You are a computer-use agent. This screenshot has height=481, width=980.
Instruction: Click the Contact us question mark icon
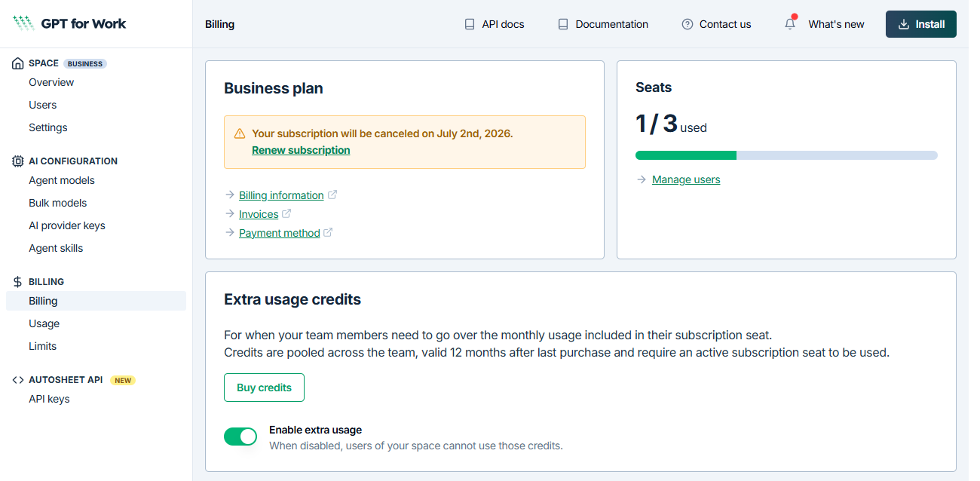[688, 24]
